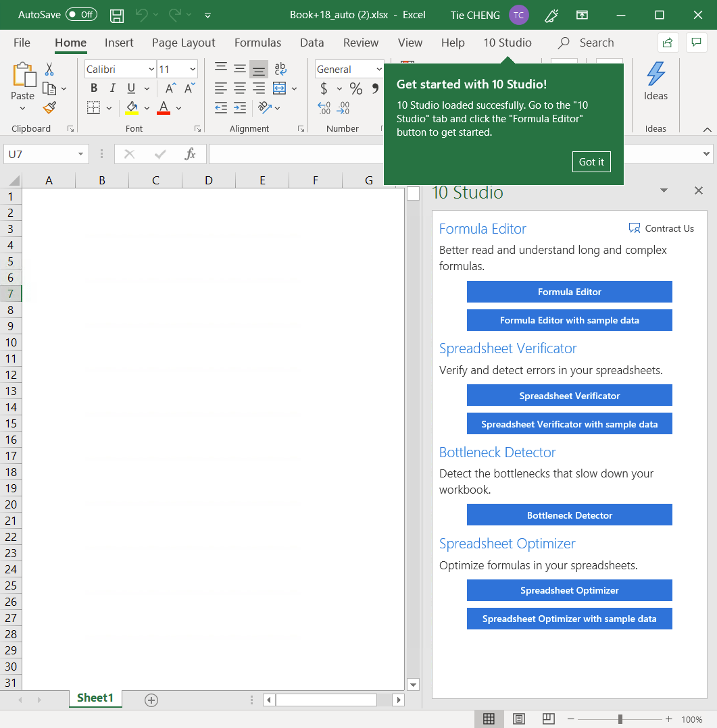The image size is (717, 728).
Task: Click the Cut scissors icon
Action: tap(49, 69)
